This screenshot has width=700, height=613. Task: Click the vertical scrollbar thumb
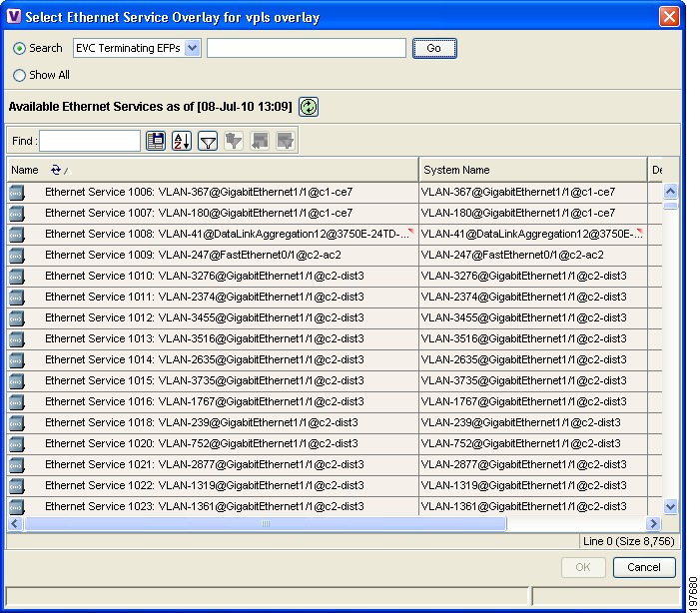(670, 206)
